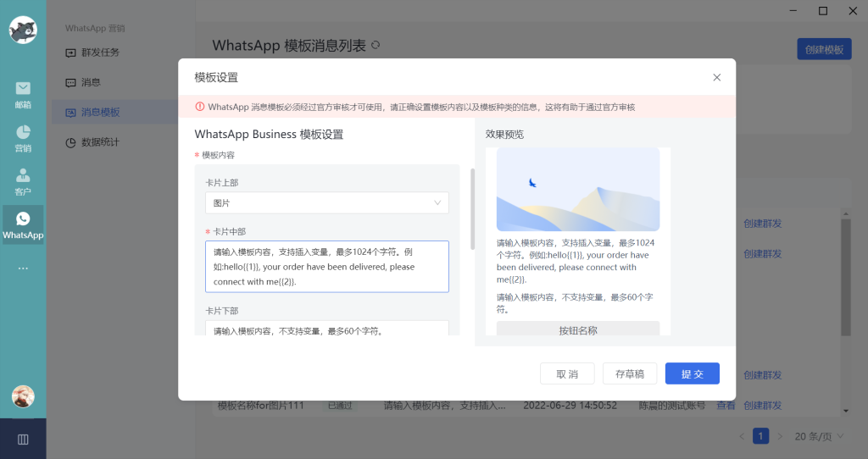Open the 卡片上部 图片 dropdown
The height and width of the screenshot is (459, 868).
[x=326, y=203]
